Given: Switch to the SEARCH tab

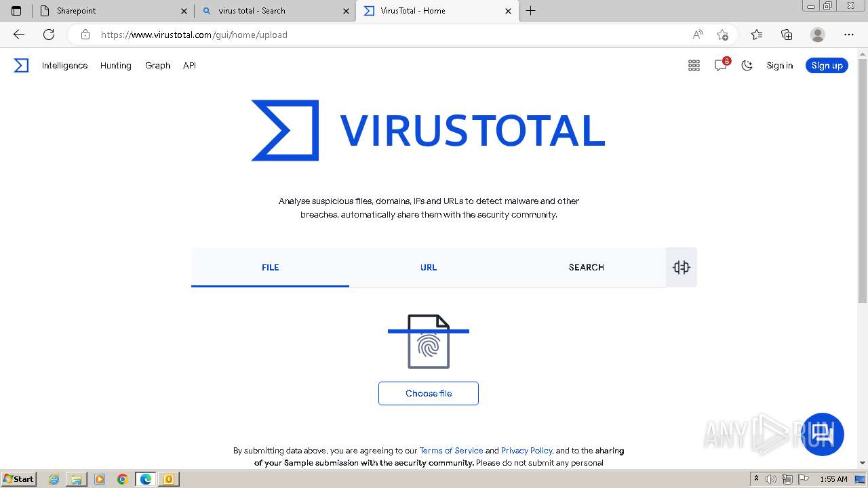Looking at the screenshot, I should pyautogui.click(x=587, y=267).
